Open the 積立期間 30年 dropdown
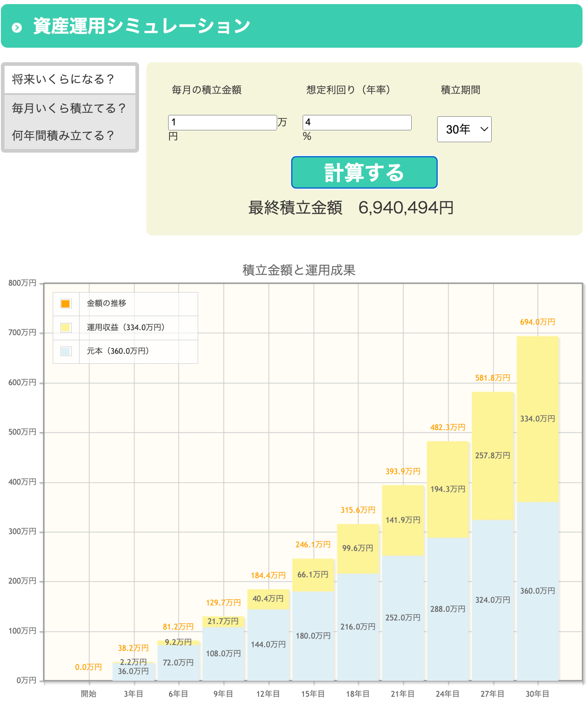The width and height of the screenshot is (588, 704). pos(464,129)
